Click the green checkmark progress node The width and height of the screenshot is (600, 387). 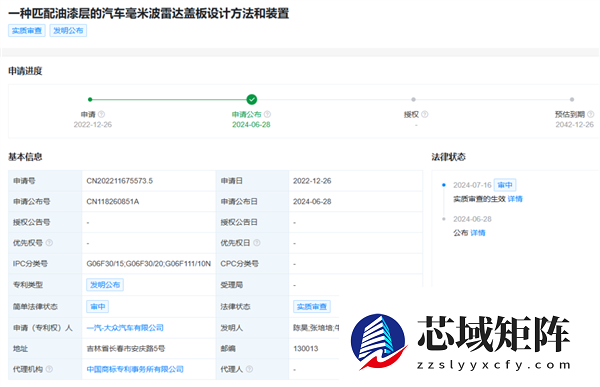click(x=252, y=100)
